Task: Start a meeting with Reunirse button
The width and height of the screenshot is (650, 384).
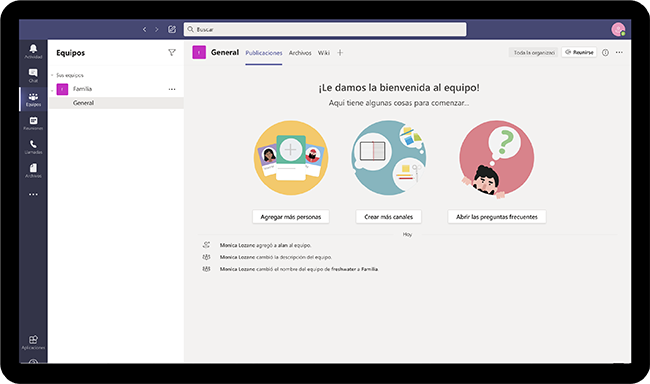Action: pos(579,52)
